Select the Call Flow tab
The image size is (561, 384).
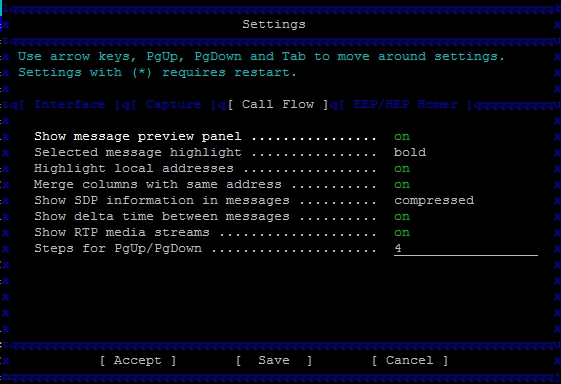tap(278, 104)
